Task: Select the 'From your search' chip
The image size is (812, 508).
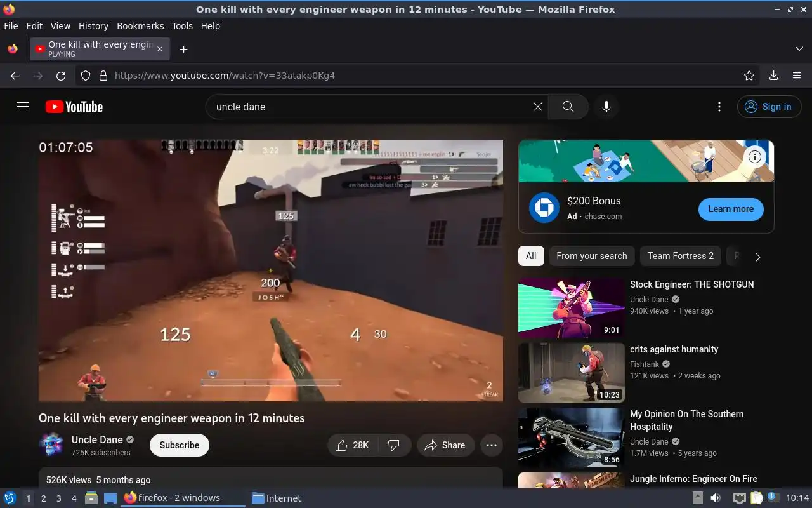Action: pos(592,256)
